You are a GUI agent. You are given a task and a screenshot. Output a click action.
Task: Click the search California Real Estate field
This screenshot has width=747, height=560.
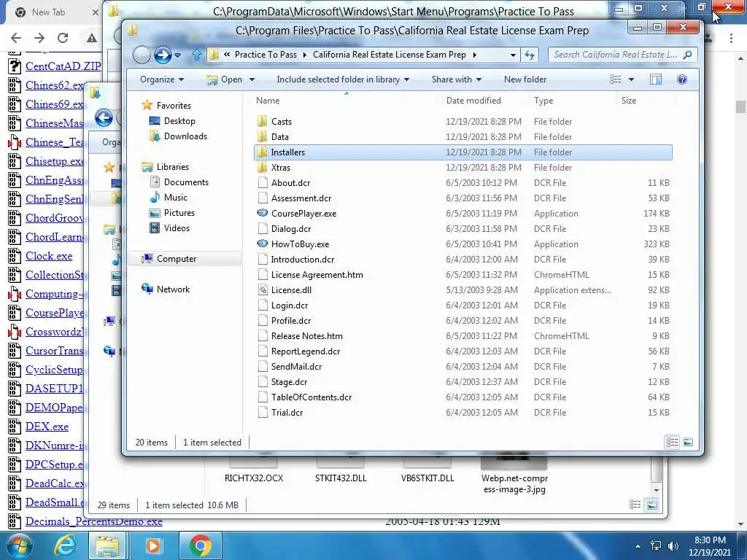[623, 55]
